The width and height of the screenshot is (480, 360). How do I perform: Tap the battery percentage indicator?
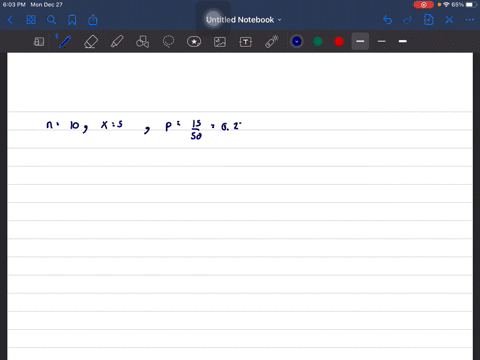(x=457, y=5)
